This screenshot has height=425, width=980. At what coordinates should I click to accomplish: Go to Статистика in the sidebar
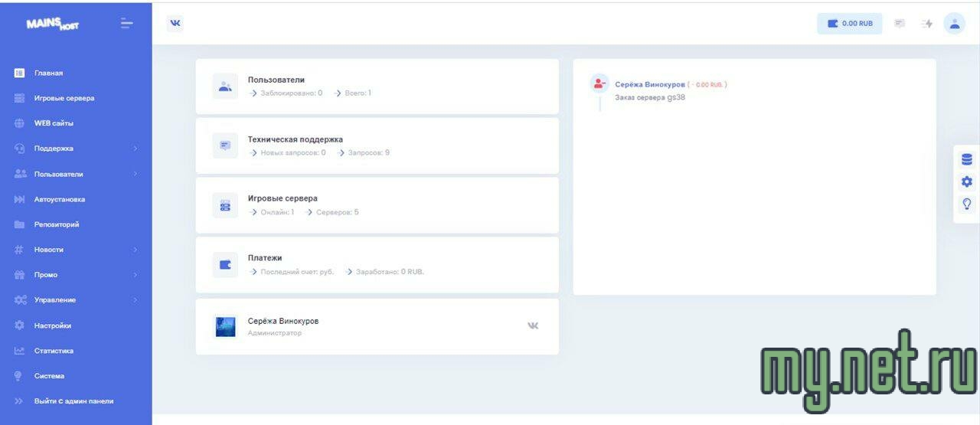54,351
